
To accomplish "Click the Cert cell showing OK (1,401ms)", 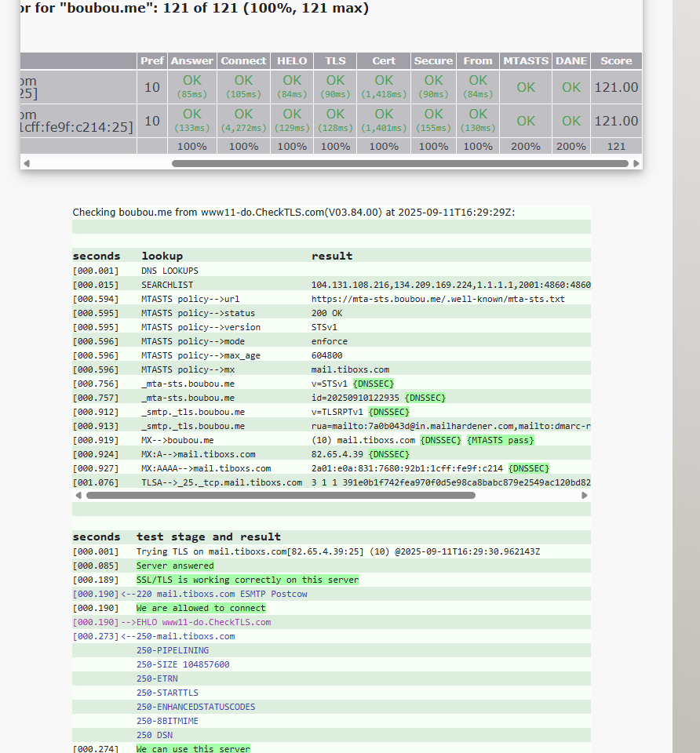I will click(384, 121).
